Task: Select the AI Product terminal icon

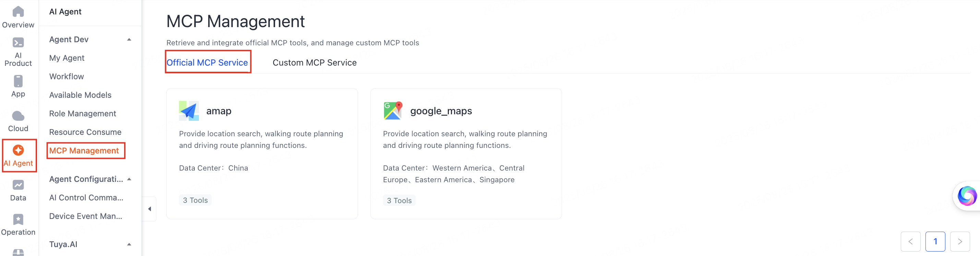Action: tap(18, 42)
